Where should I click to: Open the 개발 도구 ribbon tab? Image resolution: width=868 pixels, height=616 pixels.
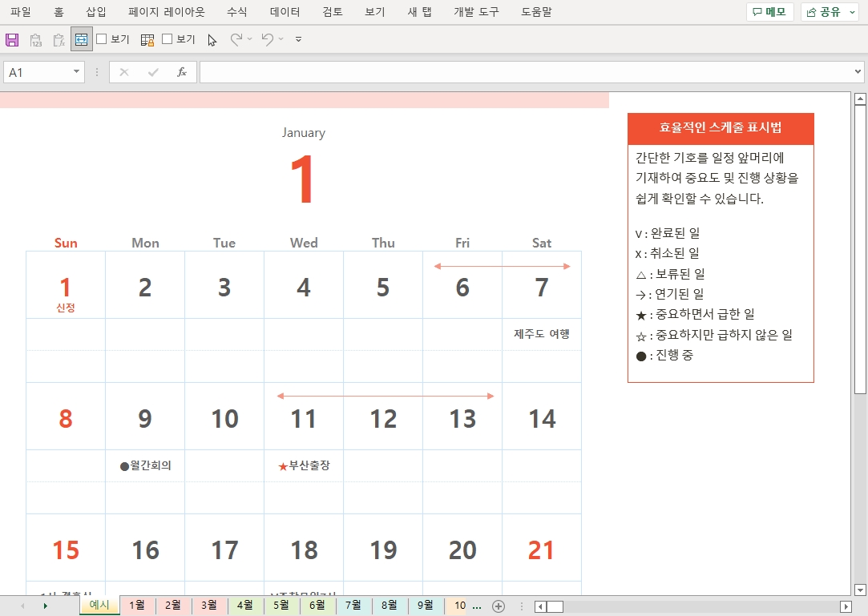tap(476, 12)
